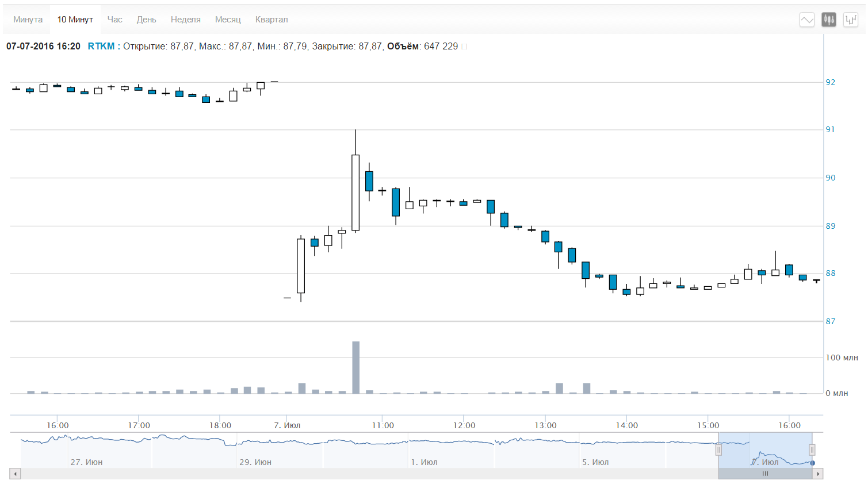868x488 pixels.
Task: Switch to the Час interval tab
Action: (x=114, y=20)
